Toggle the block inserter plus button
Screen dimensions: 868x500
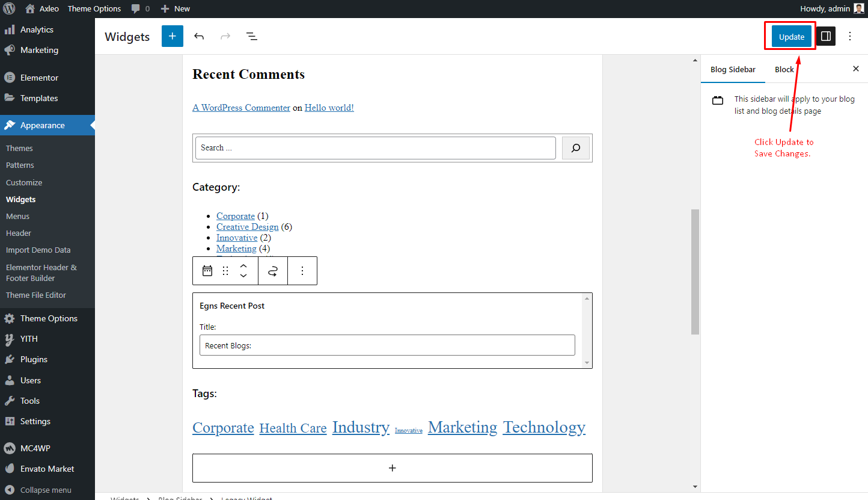click(173, 36)
